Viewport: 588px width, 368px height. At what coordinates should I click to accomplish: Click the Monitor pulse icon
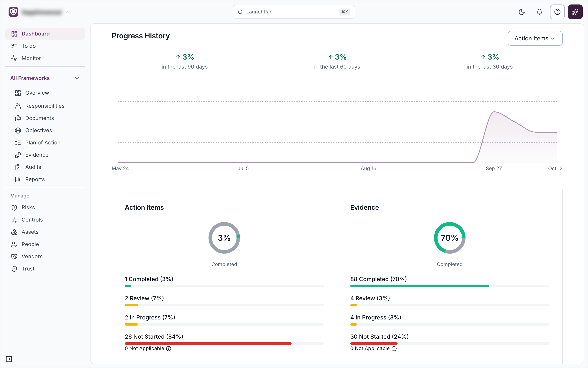[x=14, y=58]
